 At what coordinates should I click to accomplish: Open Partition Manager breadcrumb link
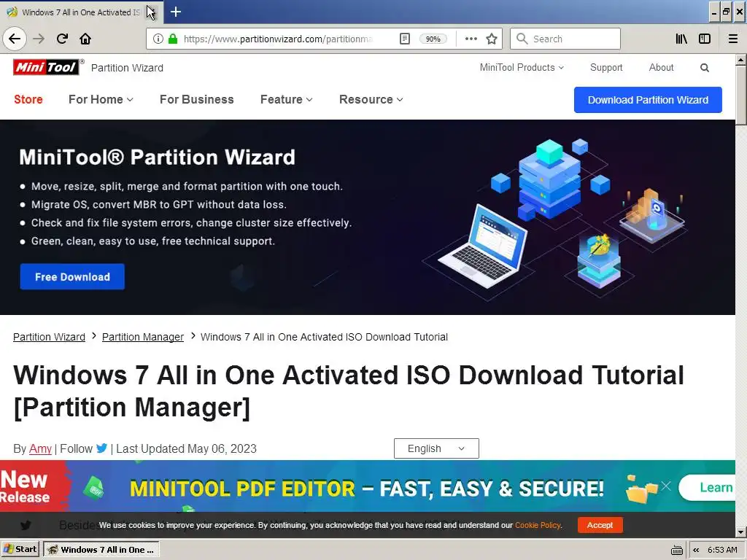[142, 337]
